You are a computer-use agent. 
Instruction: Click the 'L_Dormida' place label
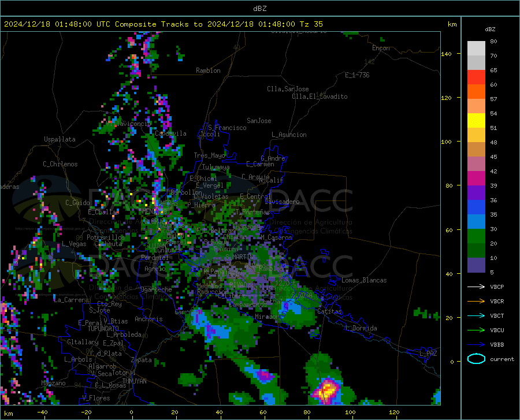point(361,328)
